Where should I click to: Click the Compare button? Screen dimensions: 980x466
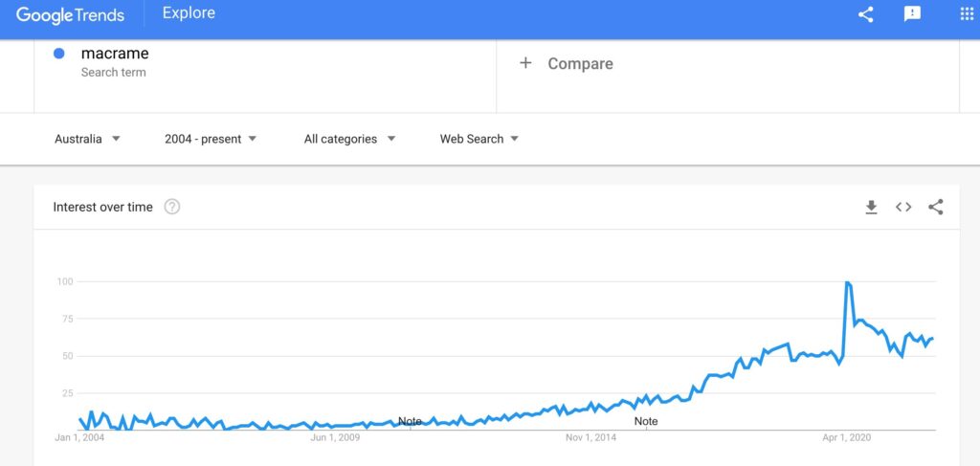coord(567,64)
